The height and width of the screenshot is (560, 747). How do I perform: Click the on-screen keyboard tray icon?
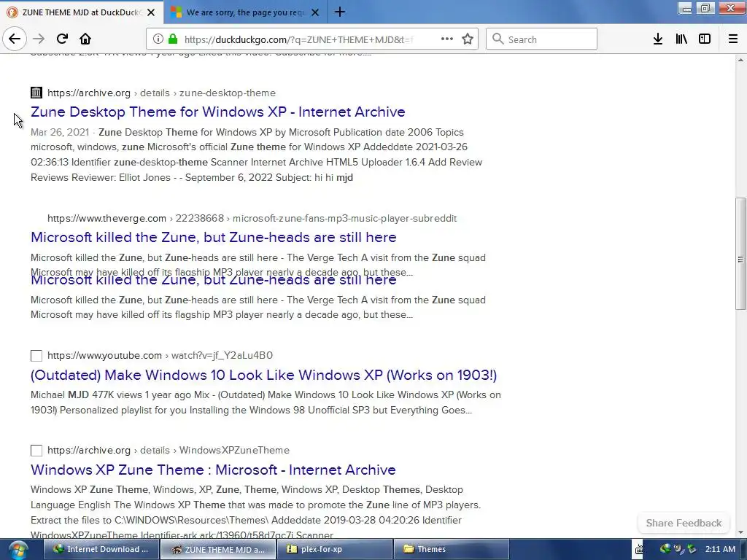(x=639, y=549)
